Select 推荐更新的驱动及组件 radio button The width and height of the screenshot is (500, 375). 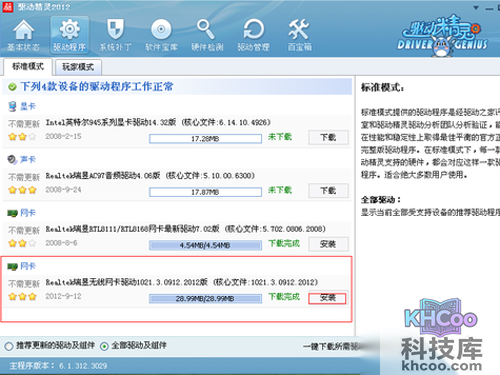[x=9, y=346]
